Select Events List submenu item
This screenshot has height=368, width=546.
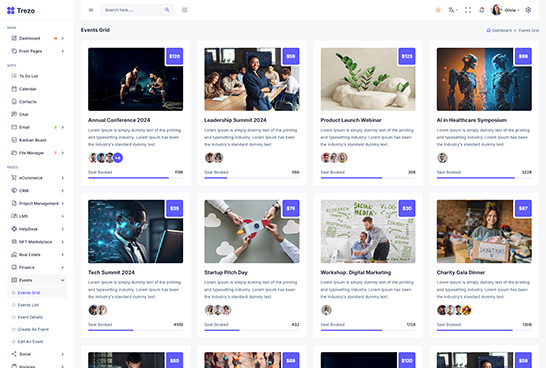(x=28, y=305)
